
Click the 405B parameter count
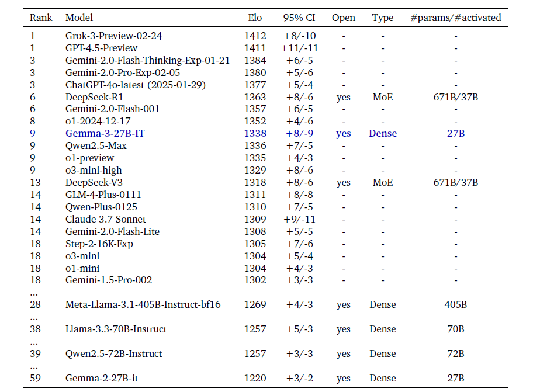coord(456,304)
